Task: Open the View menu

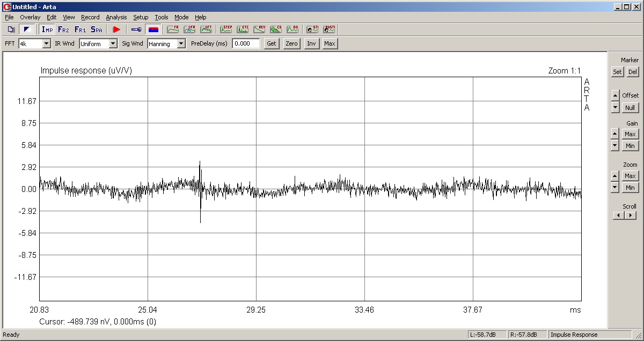Action: [x=69, y=17]
